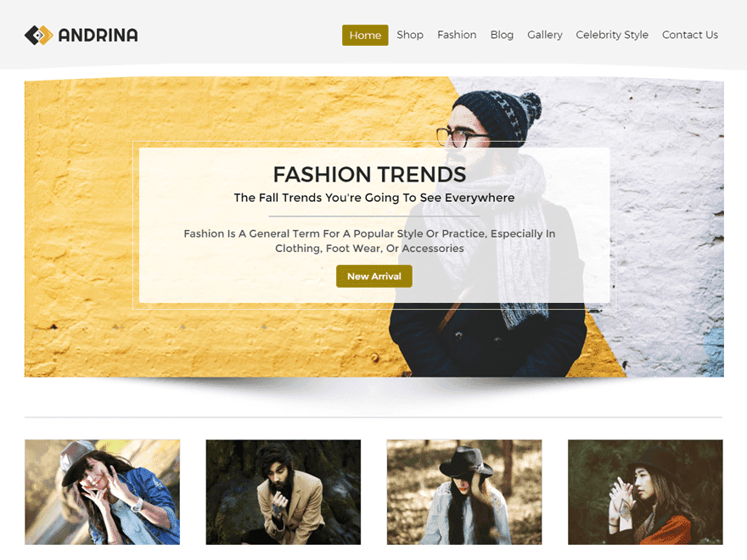Click the New Arrival button
Viewport: 747px width, 560px height.
click(x=374, y=277)
